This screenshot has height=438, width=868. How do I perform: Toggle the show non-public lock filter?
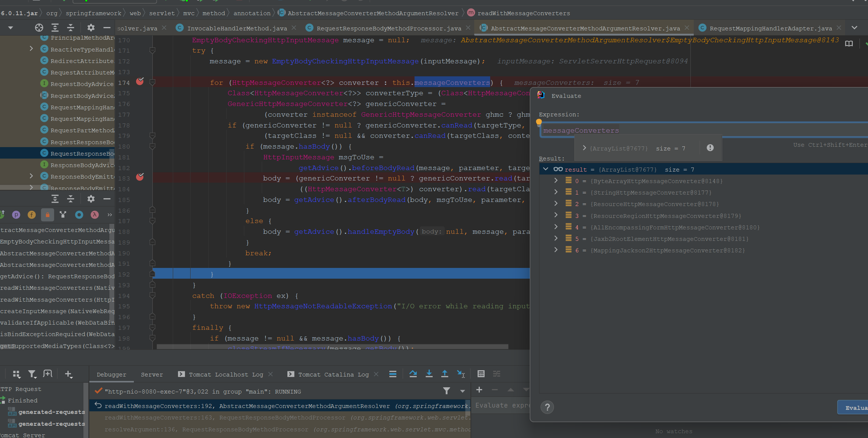(x=47, y=215)
